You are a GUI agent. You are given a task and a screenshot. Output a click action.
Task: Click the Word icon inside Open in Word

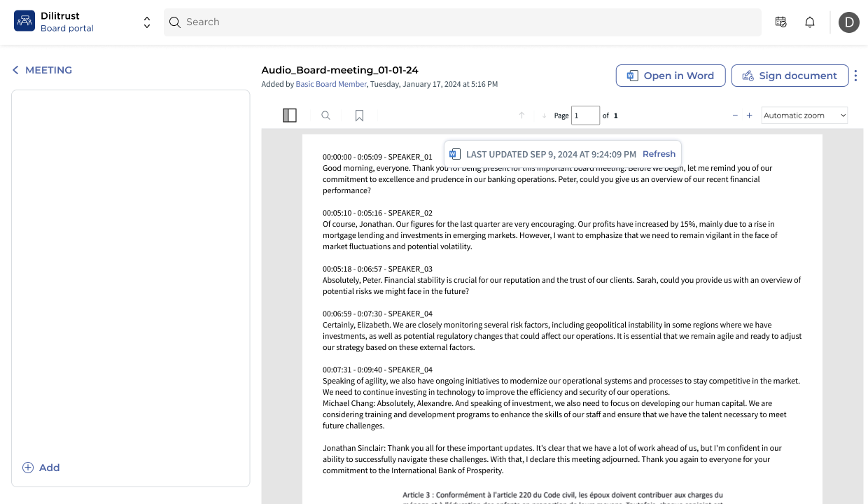632,76
